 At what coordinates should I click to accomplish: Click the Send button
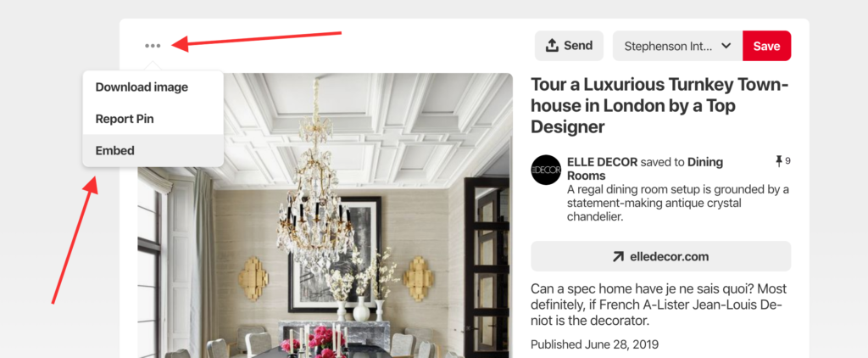569,46
